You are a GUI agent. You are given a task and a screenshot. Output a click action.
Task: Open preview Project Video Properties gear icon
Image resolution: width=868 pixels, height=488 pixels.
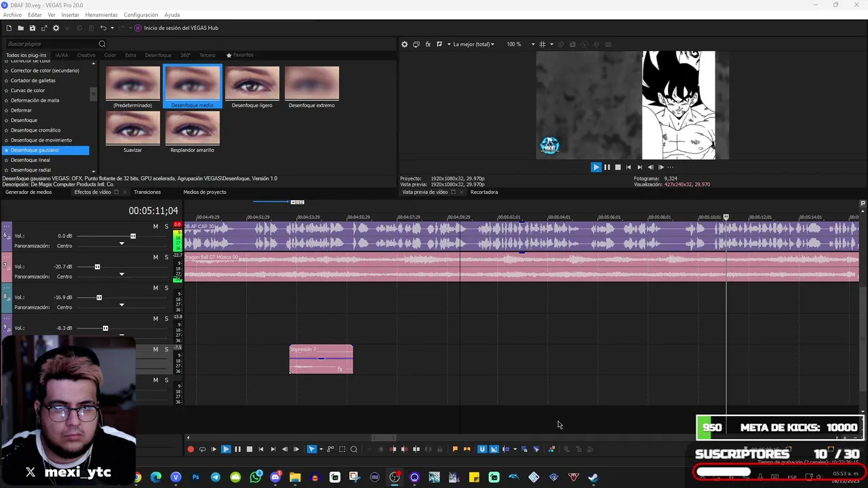point(404,44)
